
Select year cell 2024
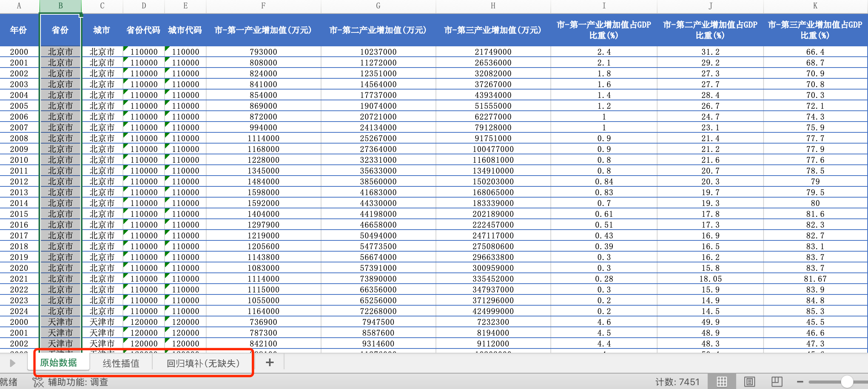[19, 311]
